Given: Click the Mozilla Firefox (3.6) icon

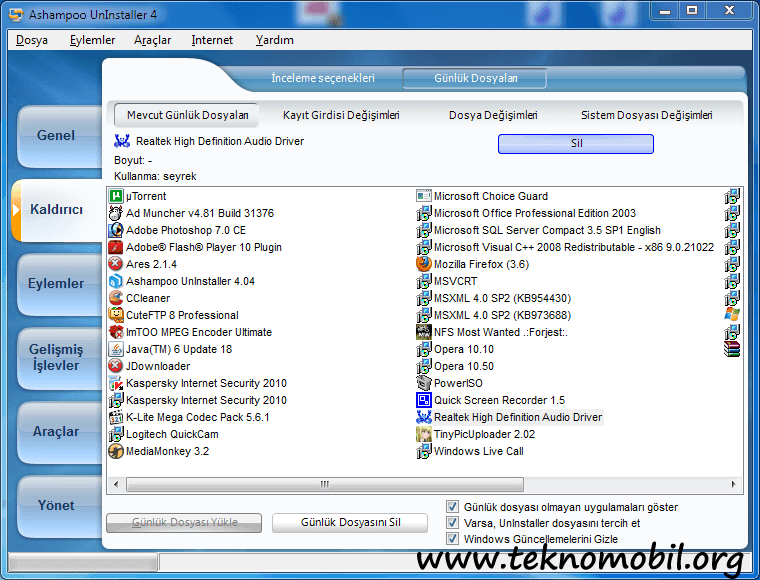Looking at the screenshot, I should [424, 264].
